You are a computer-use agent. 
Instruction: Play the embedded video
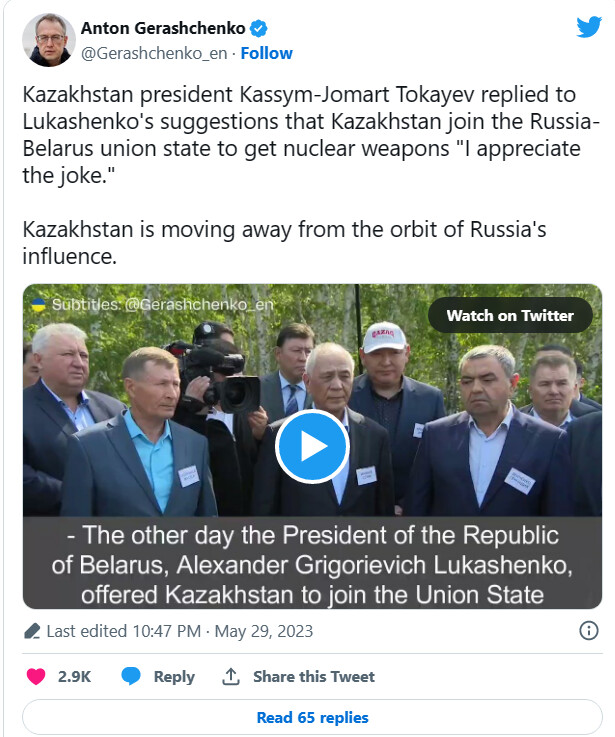point(311,446)
